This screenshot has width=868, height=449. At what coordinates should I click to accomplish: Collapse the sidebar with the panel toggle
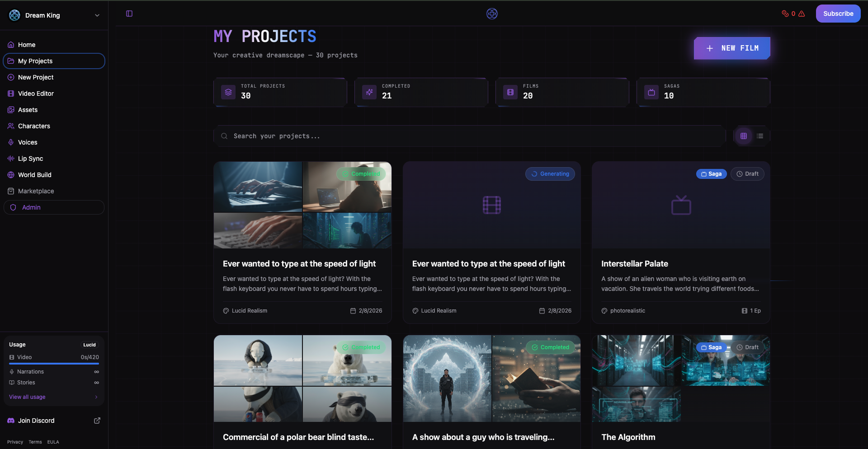(129, 14)
